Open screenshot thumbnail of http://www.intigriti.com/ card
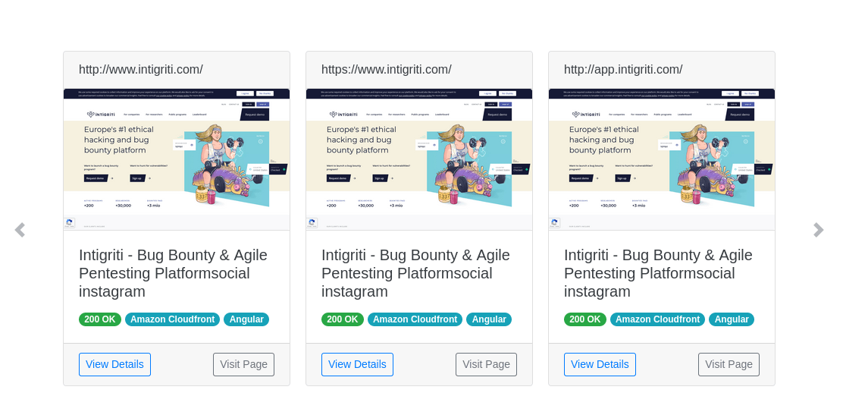Image resolution: width=868 pixels, height=415 pixels. pyautogui.click(x=177, y=159)
